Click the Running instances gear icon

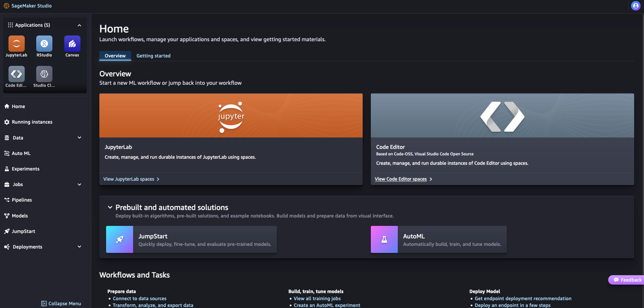click(x=7, y=122)
